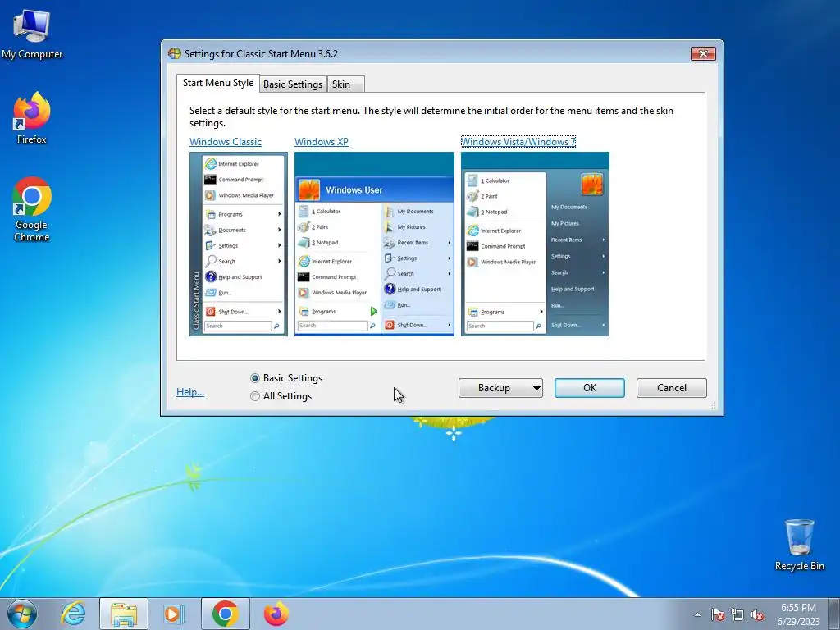Choose the Windows Vista/Windows 7 style link

click(518, 142)
